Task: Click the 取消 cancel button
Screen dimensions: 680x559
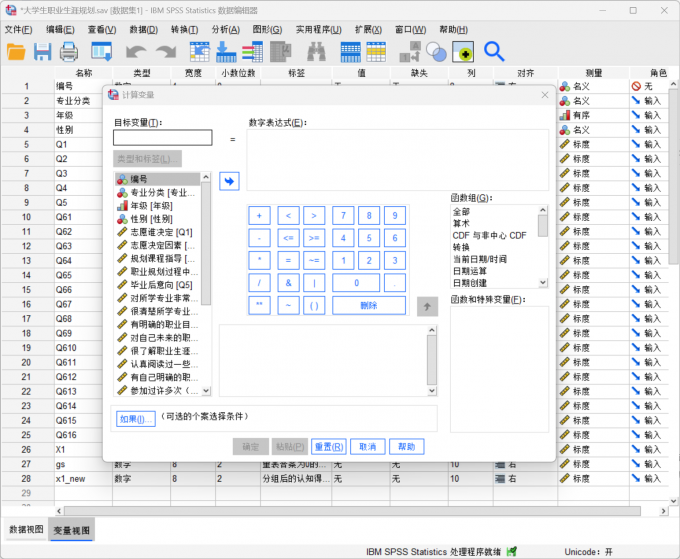Action: coord(368,447)
